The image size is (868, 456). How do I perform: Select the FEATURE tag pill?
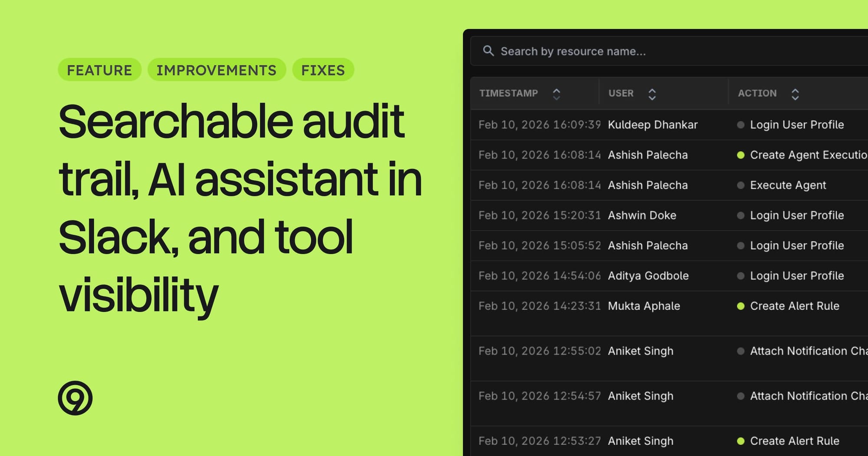coord(100,70)
